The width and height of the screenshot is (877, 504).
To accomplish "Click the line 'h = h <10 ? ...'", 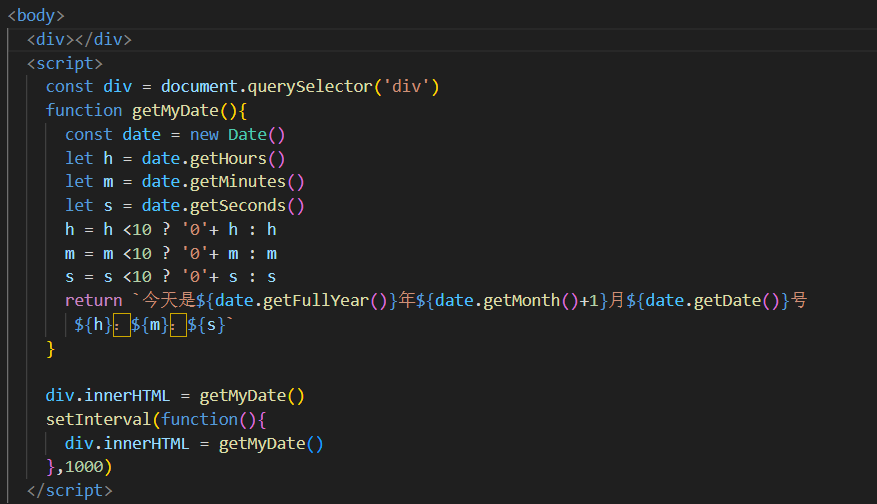I will pyautogui.click(x=171, y=230).
